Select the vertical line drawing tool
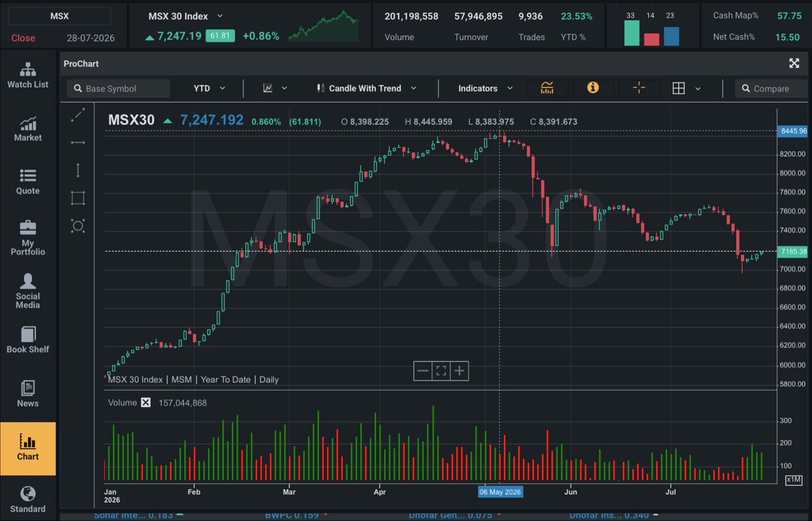 (x=78, y=170)
